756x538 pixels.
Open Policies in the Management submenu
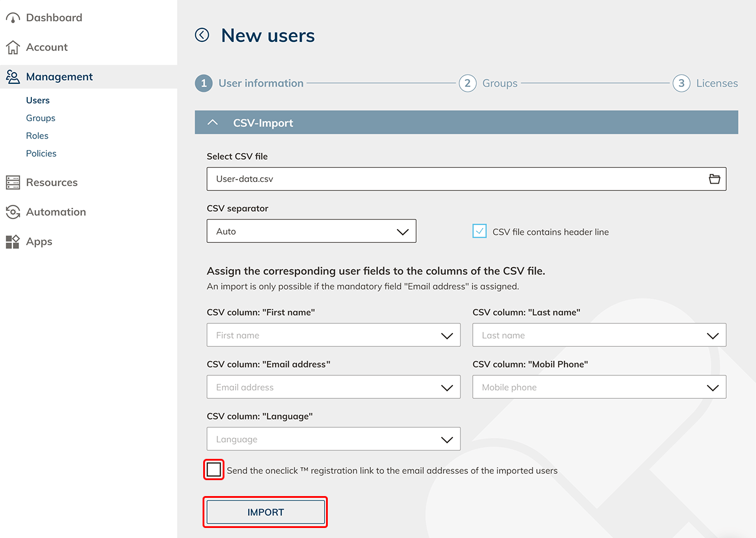coord(41,154)
